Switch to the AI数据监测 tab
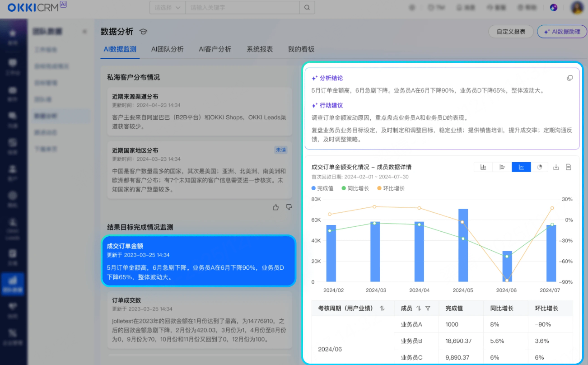Image resolution: width=588 pixels, height=365 pixels. (120, 49)
